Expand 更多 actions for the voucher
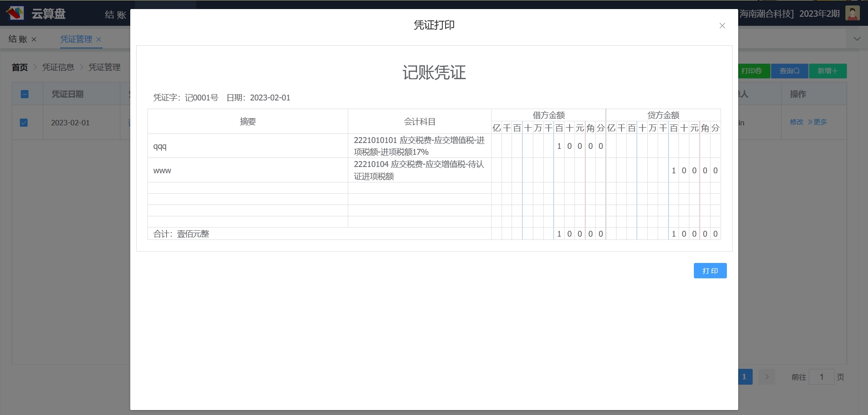 pos(817,122)
